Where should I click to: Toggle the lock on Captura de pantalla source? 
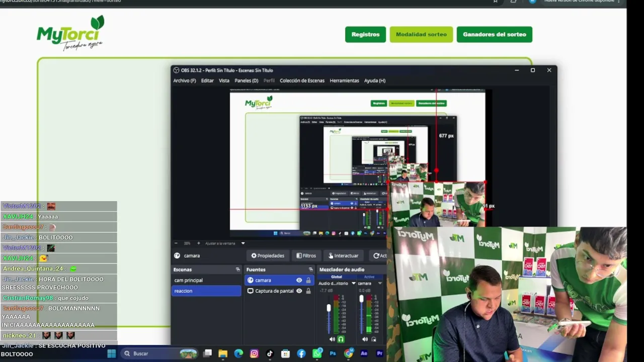click(x=308, y=291)
